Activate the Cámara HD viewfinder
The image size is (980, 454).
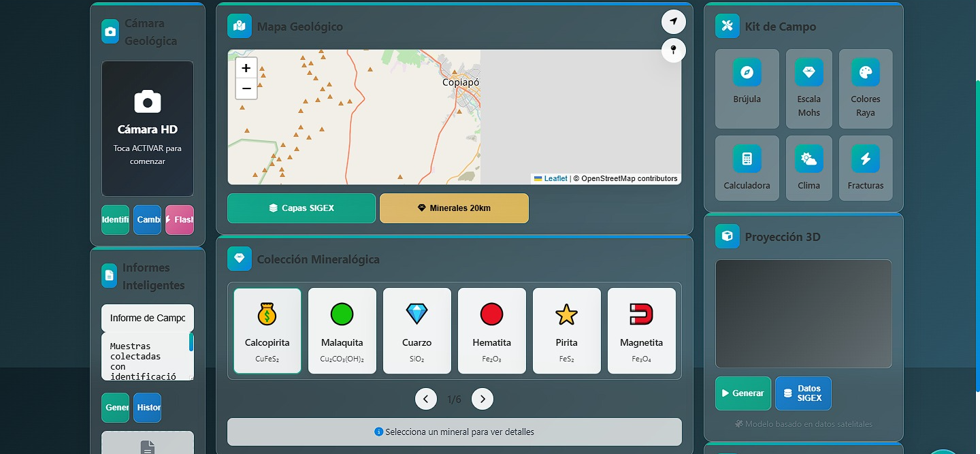pos(147,129)
